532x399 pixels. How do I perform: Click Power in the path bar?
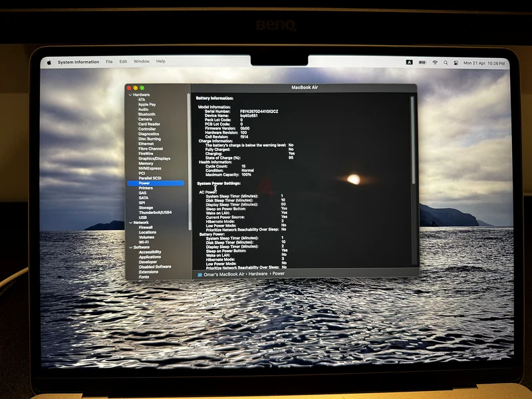[279, 273]
